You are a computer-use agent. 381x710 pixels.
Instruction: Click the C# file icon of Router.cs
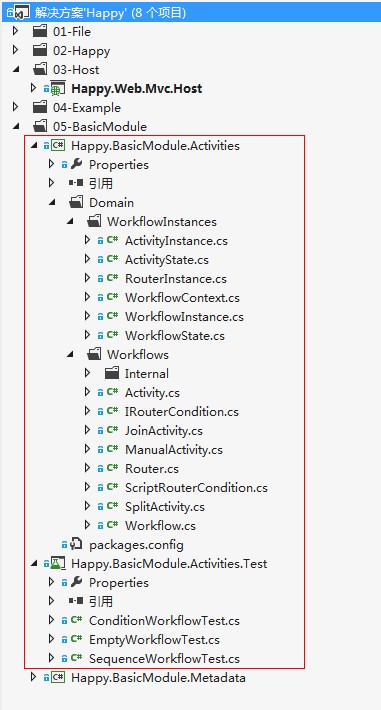[112, 468]
